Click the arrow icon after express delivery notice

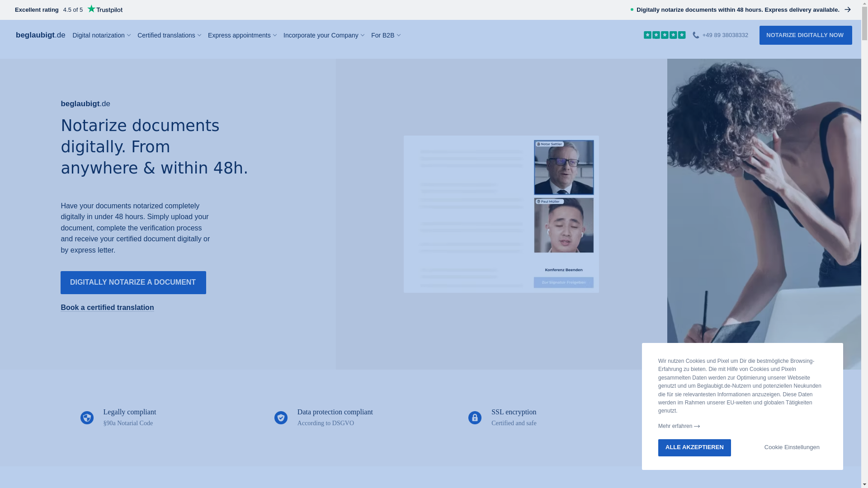[x=848, y=9]
